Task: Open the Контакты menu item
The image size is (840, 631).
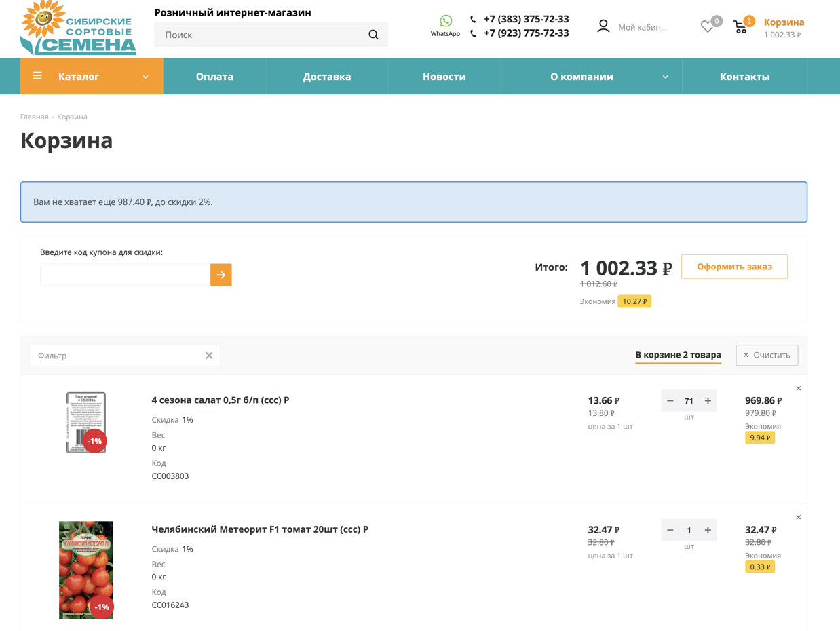Action: [x=744, y=77]
